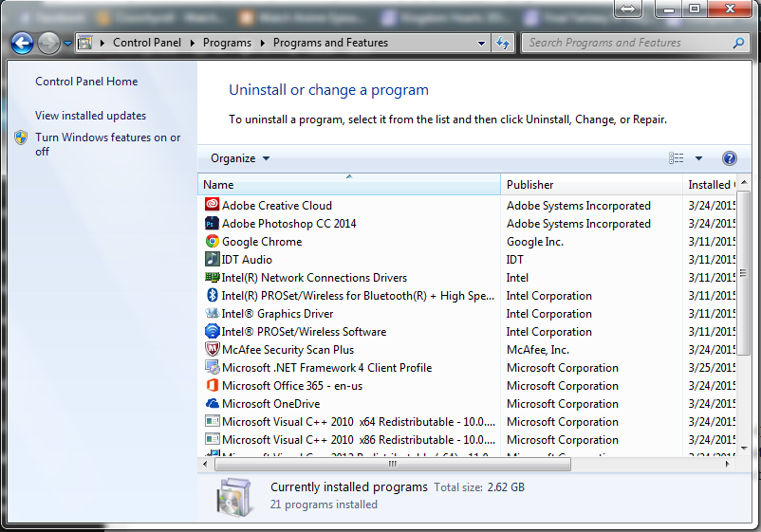Click the Bluetooth icon for Intel PROSet
The width and height of the screenshot is (761, 532).
click(x=213, y=295)
